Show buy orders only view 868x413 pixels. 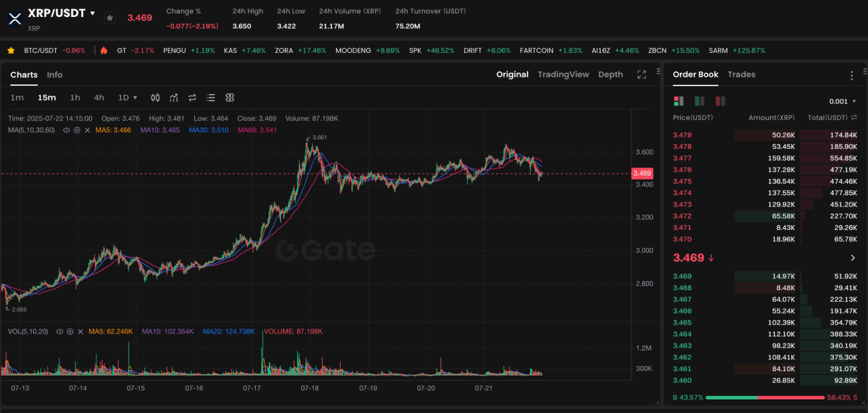(700, 101)
